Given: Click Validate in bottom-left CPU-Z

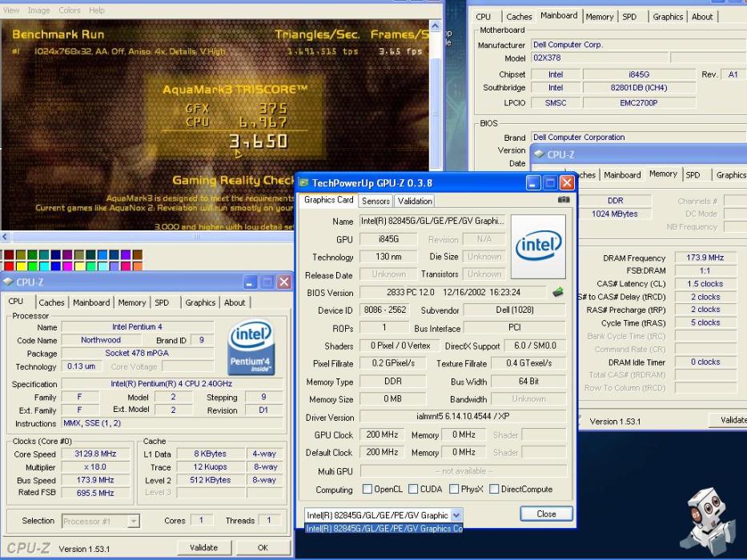Looking at the screenshot, I should pyautogui.click(x=203, y=548).
